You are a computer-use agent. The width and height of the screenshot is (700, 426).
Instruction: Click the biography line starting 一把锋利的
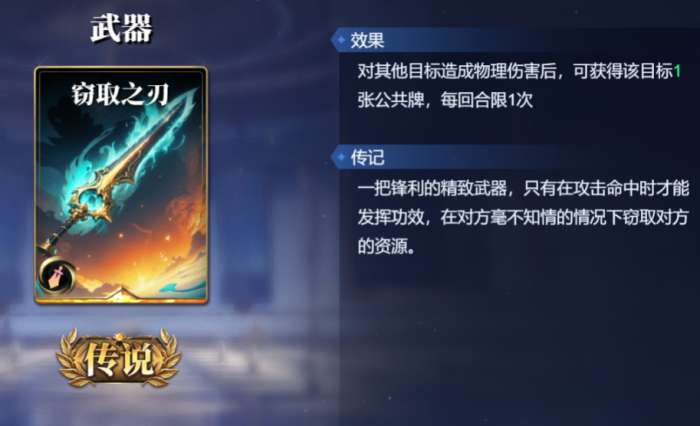[x=523, y=188]
